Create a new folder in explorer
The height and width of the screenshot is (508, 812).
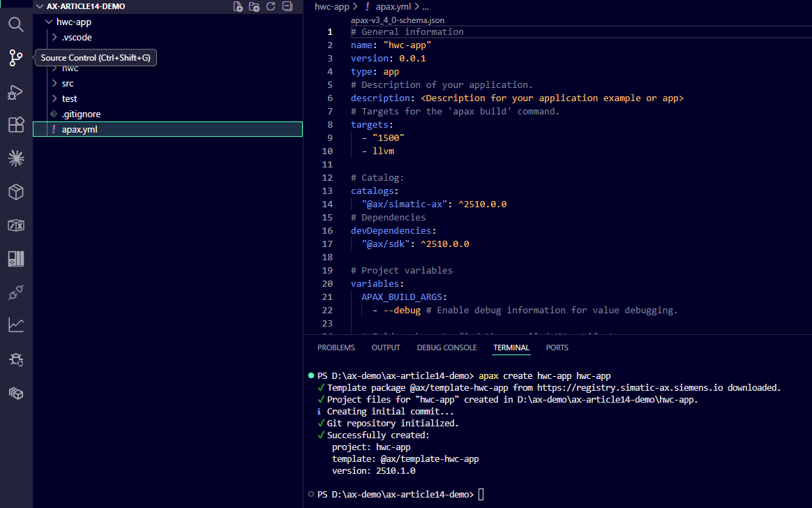pos(254,7)
